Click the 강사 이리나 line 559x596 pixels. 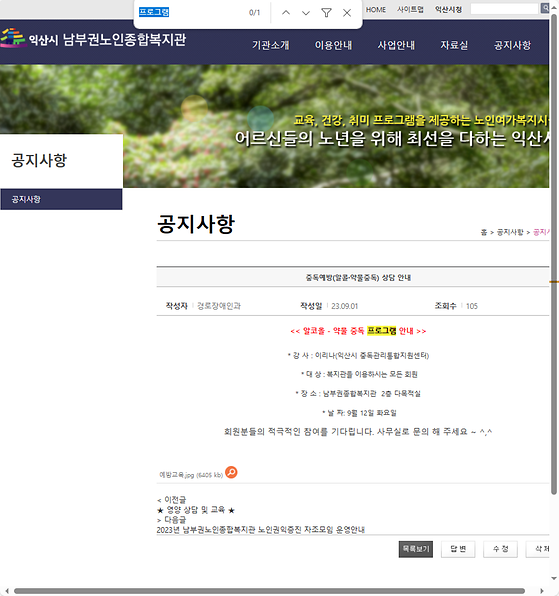coord(358,355)
